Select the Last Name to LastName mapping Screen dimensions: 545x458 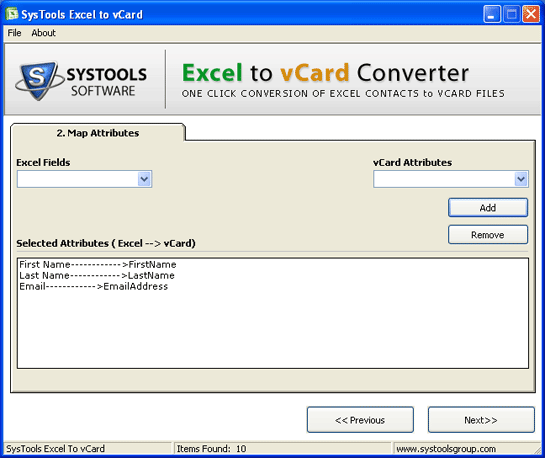click(97, 276)
